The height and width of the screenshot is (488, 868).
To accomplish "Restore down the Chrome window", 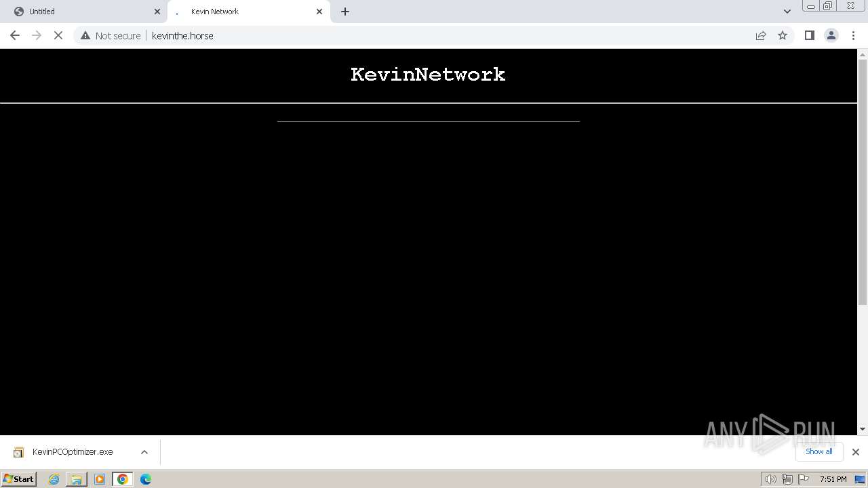I will point(828,6).
